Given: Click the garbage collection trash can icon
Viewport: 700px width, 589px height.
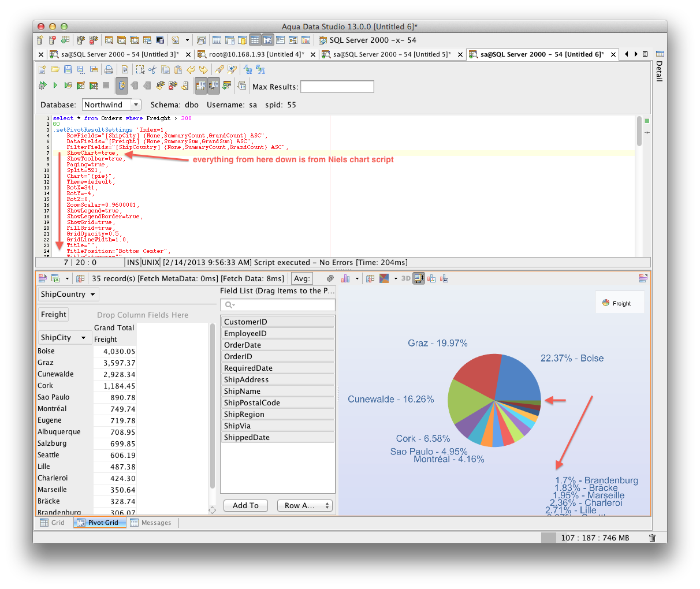Looking at the screenshot, I should pos(652,538).
